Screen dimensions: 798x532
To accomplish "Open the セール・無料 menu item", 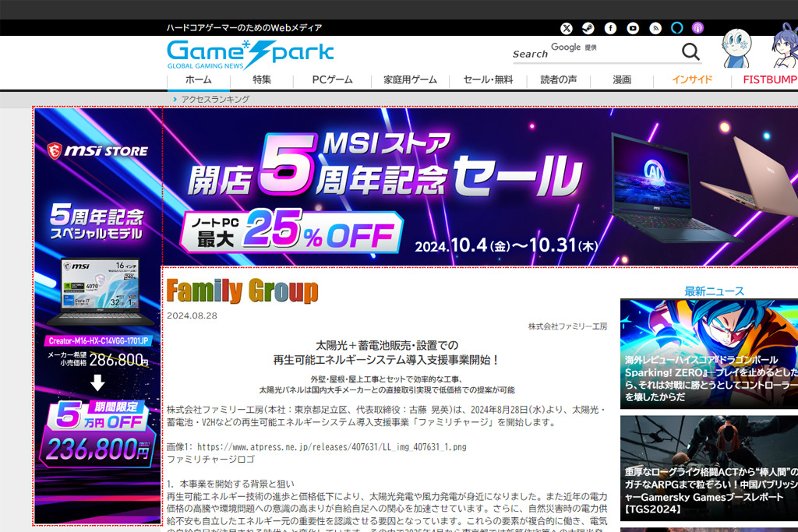I will (488, 80).
